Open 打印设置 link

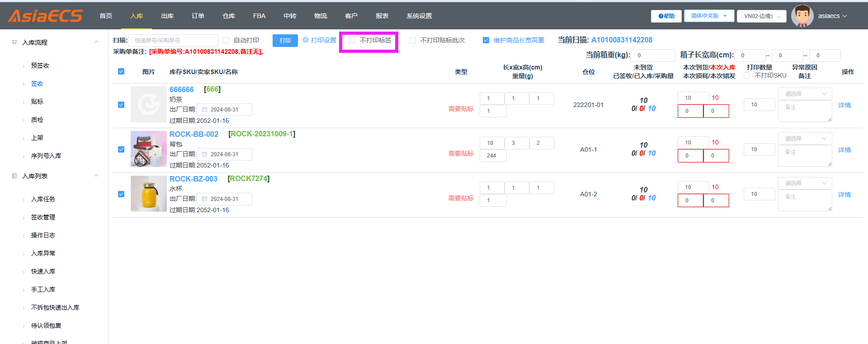click(x=324, y=40)
